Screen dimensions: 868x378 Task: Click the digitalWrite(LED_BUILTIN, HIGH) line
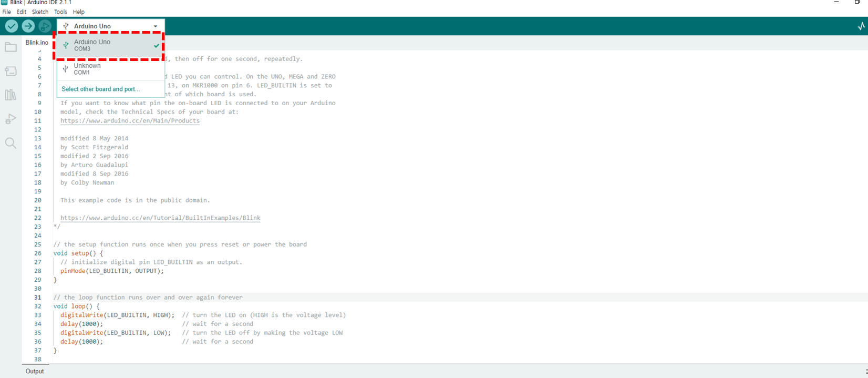[117, 315]
